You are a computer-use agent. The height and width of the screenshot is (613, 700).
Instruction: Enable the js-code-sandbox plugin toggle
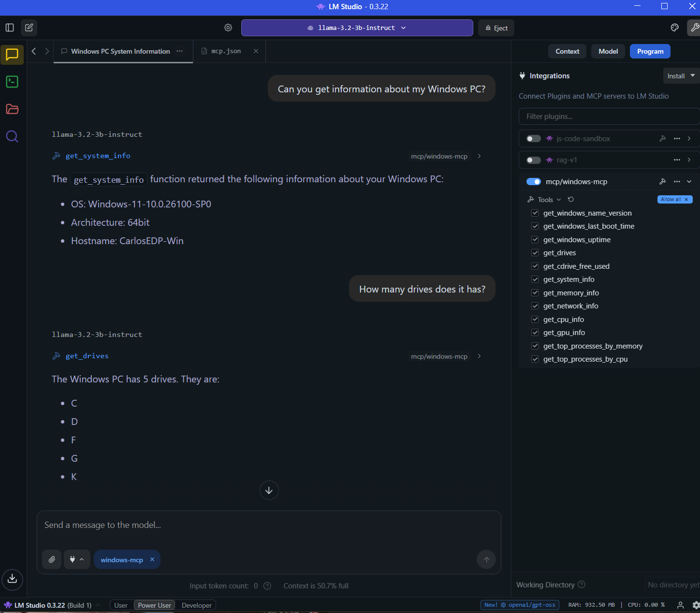click(534, 139)
